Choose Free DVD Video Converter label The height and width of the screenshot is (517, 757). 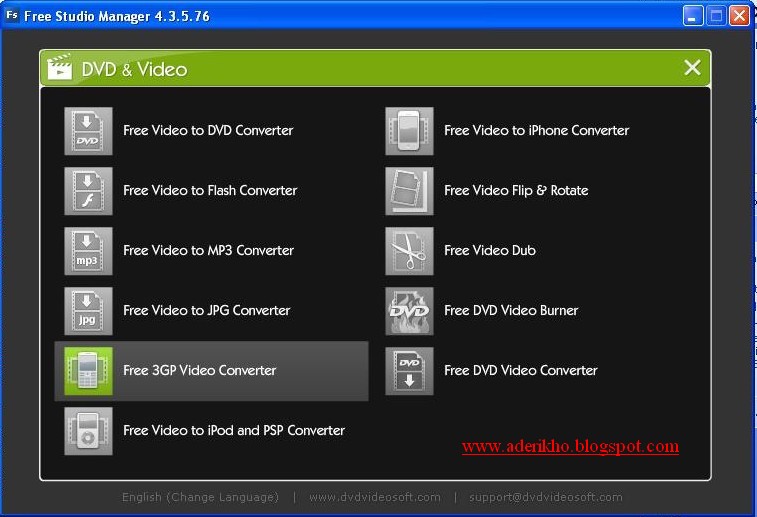tap(521, 370)
